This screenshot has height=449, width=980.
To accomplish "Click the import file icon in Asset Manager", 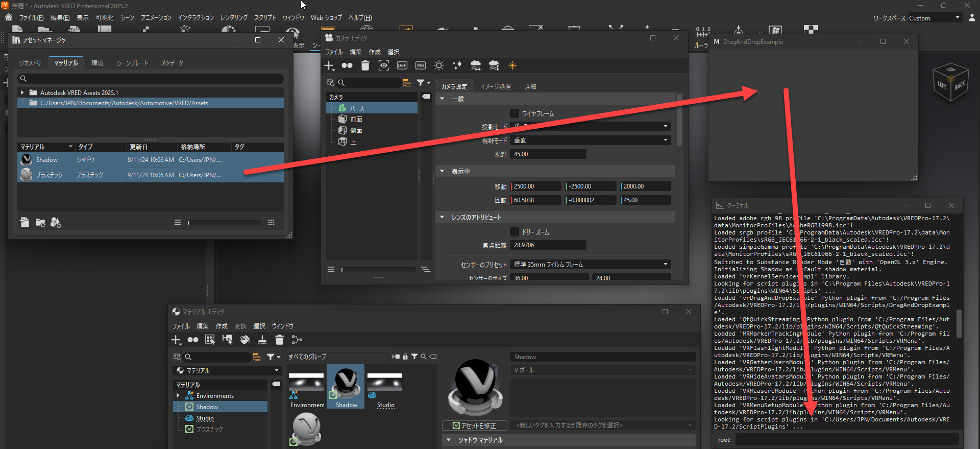I will tap(24, 222).
